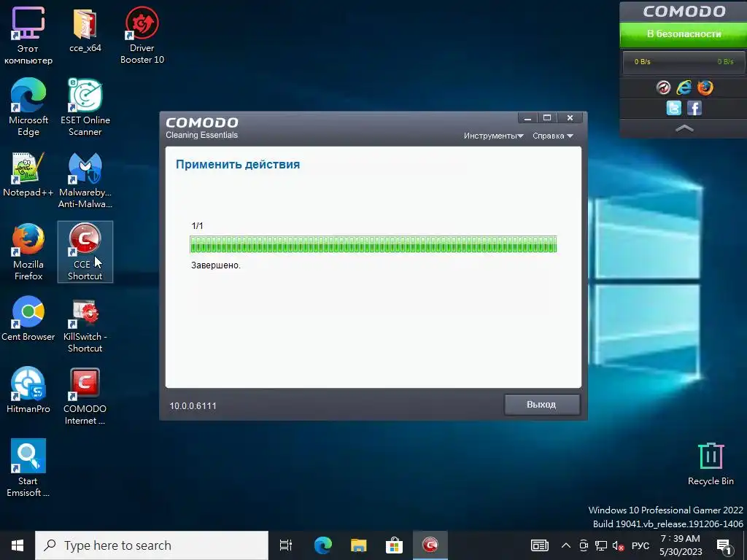Open Microsoft Store from the taskbar
Viewport: 747px width, 560px height.
tap(395, 545)
